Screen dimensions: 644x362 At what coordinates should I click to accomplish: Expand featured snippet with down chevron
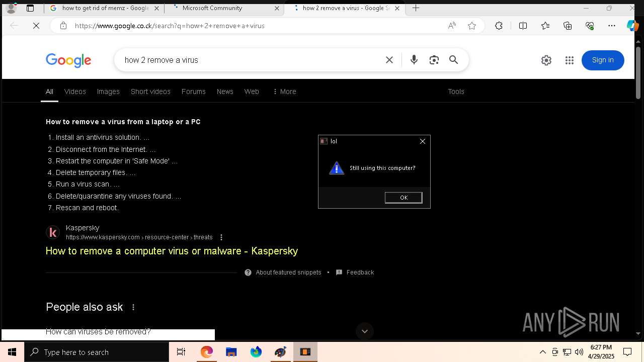pos(365,331)
